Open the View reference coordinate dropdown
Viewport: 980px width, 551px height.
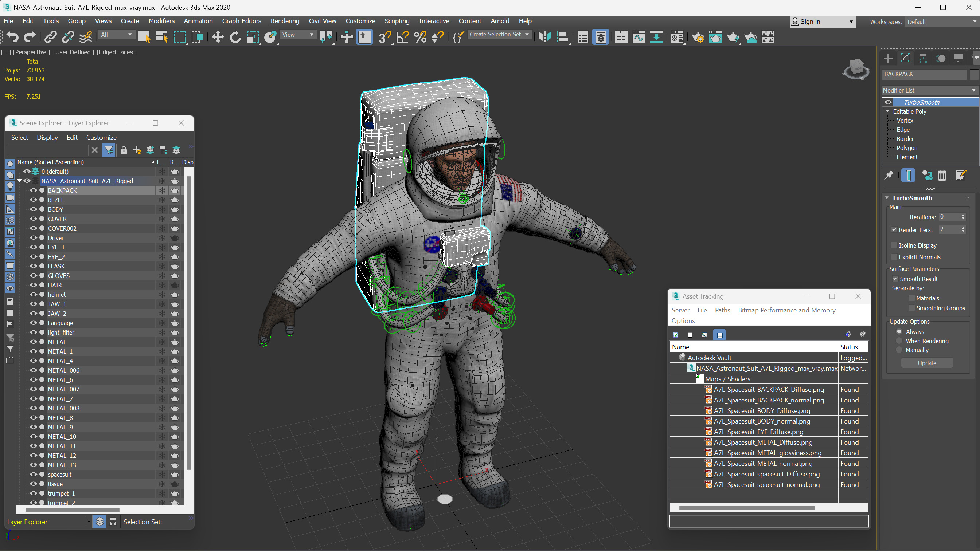pyautogui.click(x=297, y=35)
